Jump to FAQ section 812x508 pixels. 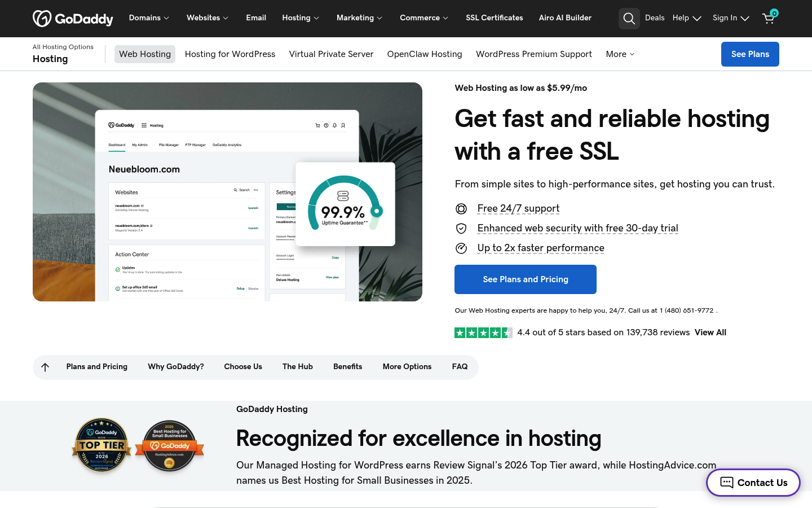pyautogui.click(x=460, y=367)
